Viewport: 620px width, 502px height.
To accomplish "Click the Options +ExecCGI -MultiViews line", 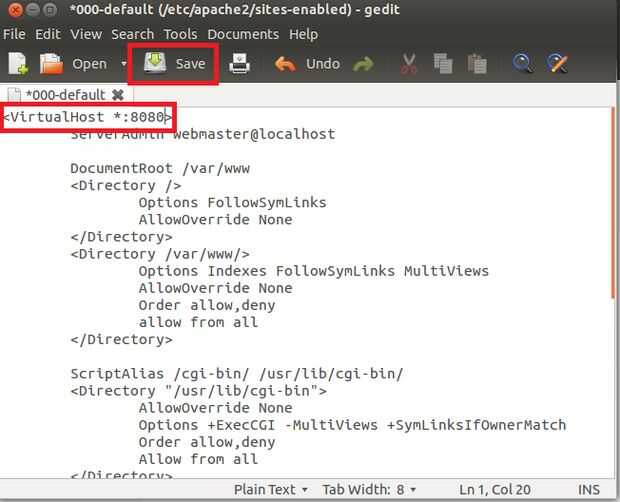I will (x=352, y=425).
